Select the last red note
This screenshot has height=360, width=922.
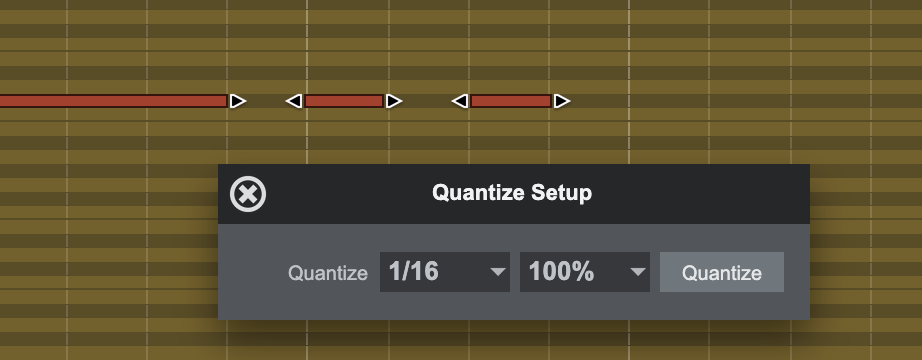511,101
